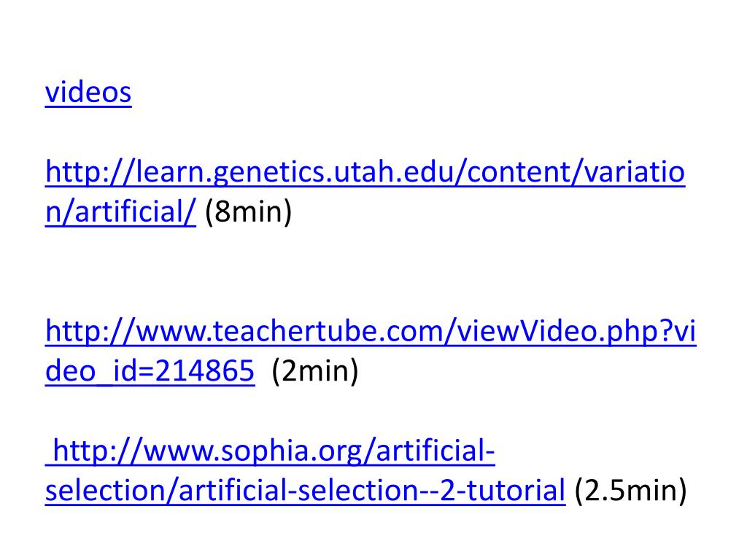Viewport: 747px width, 560px height.
Task: Click the "selection/artificial-selection--2-tutorial" link line
Action: tap(306, 490)
